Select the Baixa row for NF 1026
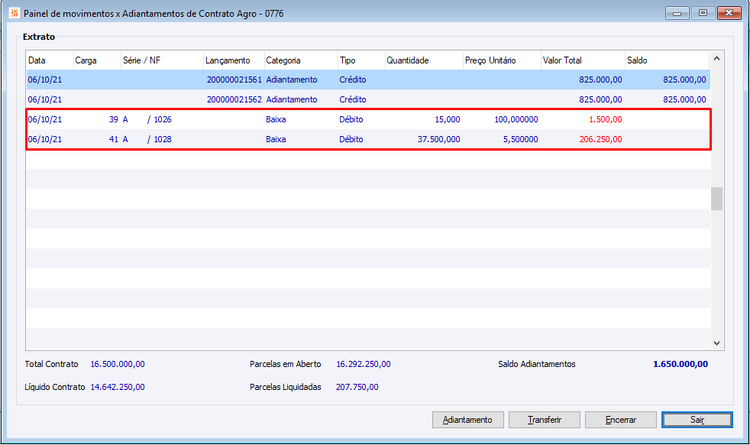The height and width of the screenshot is (445, 750). point(368,120)
